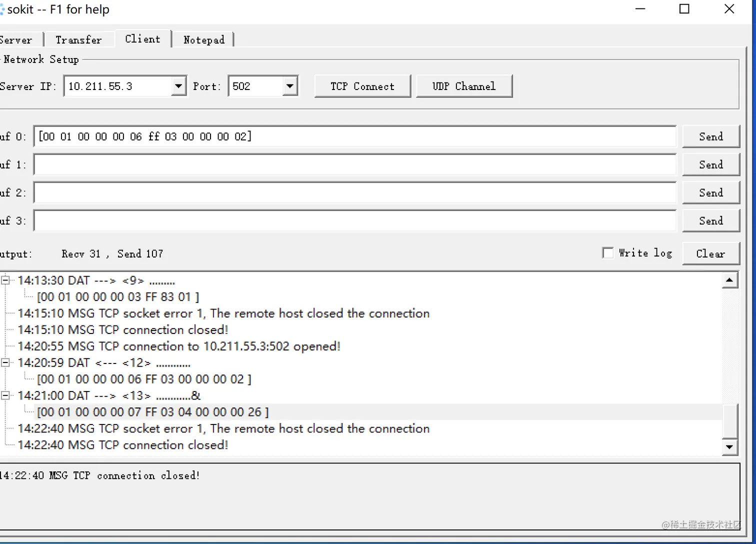Focus the empty Buf 3 input field
The width and height of the screenshot is (756, 544).
pyautogui.click(x=355, y=220)
